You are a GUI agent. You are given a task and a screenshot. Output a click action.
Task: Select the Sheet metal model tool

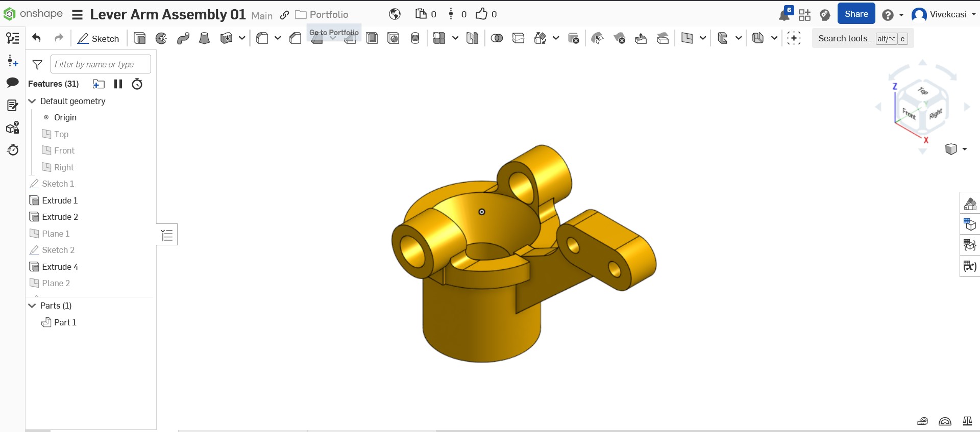758,38
